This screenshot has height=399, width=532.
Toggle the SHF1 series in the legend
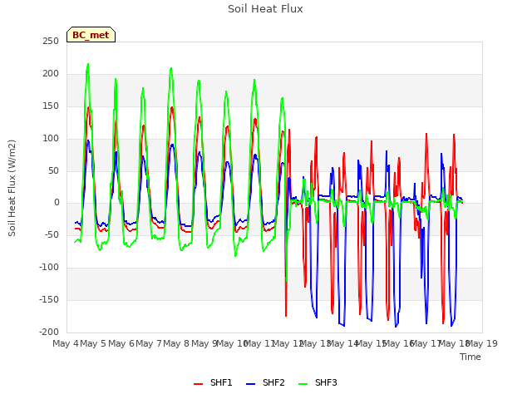pyautogui.click(x=213, y=382)
